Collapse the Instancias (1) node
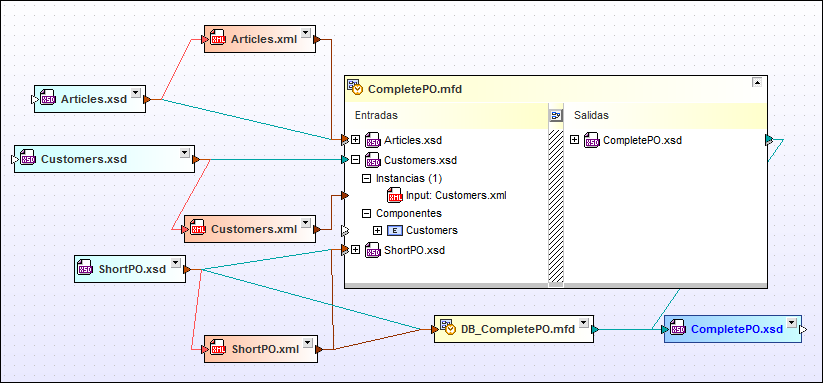Image resolution: width=823 pixels, height=383 pixels. tap(366, 178)
